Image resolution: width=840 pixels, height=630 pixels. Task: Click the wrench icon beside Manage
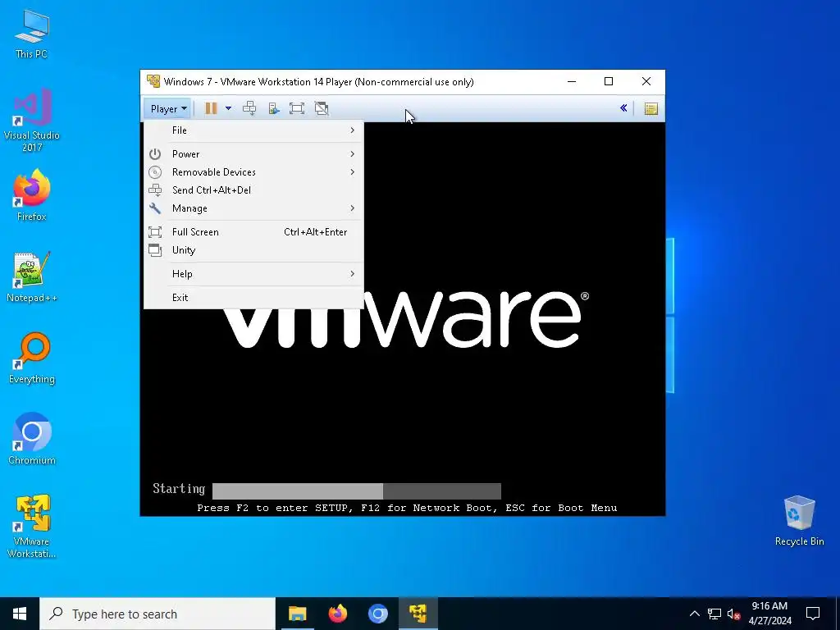point(155,208)
